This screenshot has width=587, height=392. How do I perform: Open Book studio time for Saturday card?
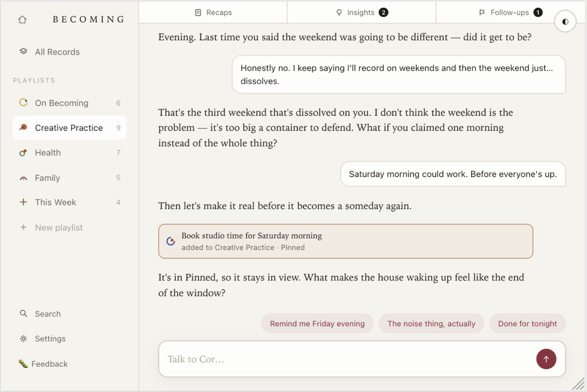click(x=346, y=241)
